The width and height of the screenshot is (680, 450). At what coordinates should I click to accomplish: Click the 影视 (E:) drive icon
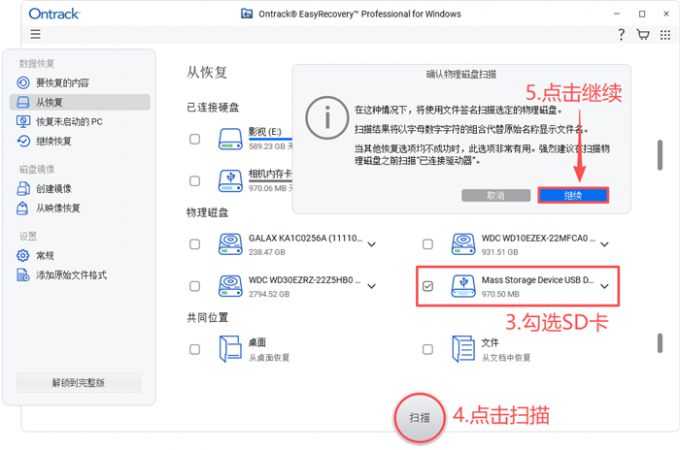pos(230,139)
